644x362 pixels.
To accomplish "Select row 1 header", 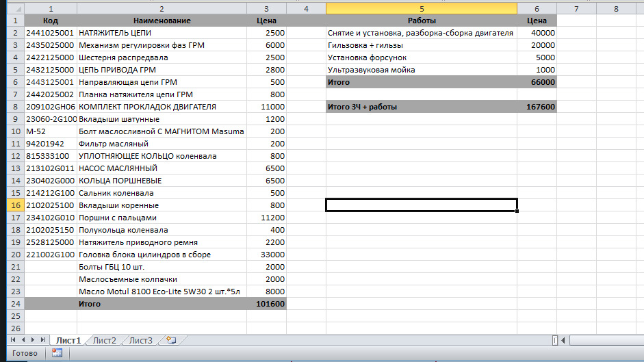I will coord(16,20).
